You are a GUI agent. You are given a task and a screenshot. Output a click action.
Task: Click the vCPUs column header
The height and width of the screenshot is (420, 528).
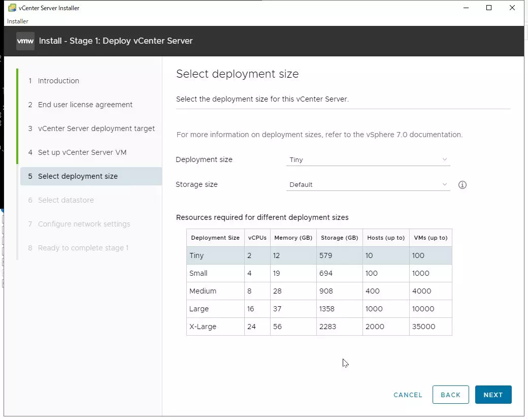tap(257, 238)
